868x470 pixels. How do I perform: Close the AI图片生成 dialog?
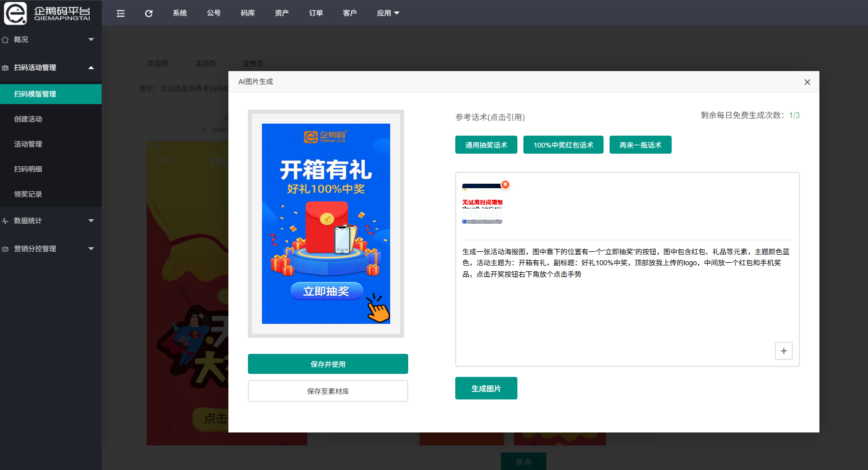coord(807,82)
